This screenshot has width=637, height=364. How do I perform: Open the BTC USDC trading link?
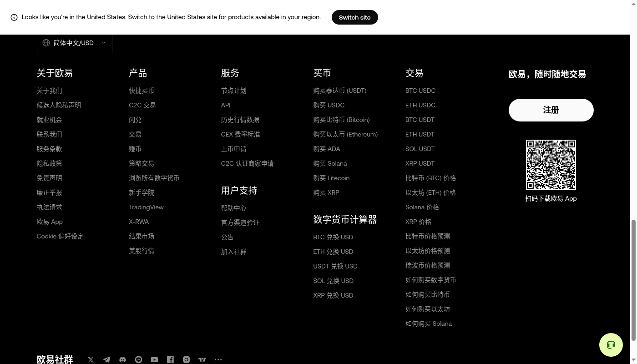click(x=420, y=91)
